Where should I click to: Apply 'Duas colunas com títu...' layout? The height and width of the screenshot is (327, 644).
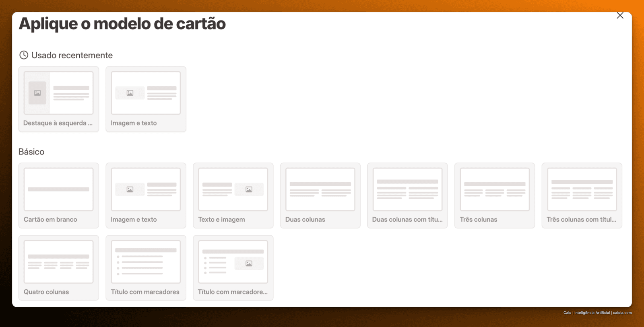coord(407,195)
